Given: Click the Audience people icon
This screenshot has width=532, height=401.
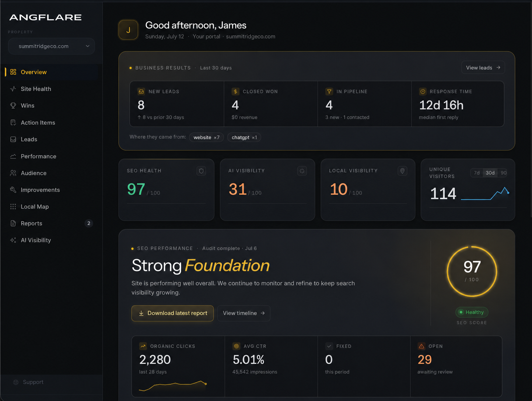Looking at the screenshot, I should point(13,173).
